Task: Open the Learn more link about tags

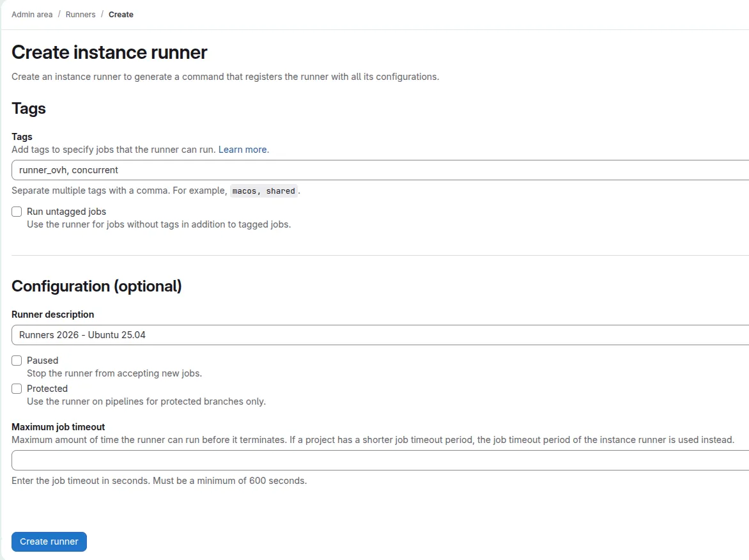Action: [243, 150]
